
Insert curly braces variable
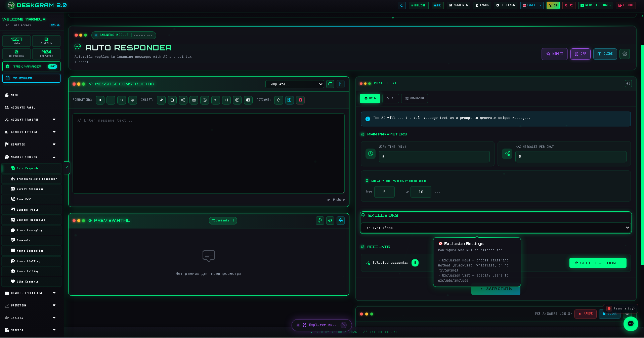click(226, 100)
